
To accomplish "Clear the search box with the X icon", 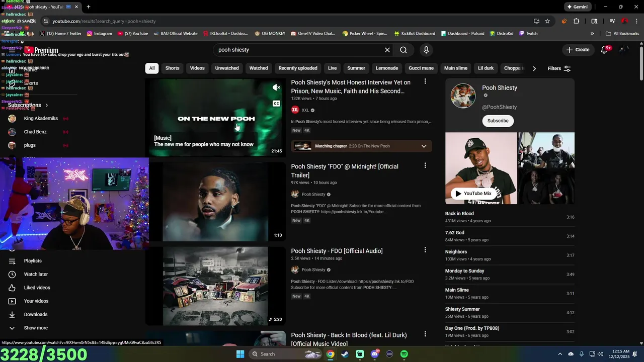I will tap(387, 50).
